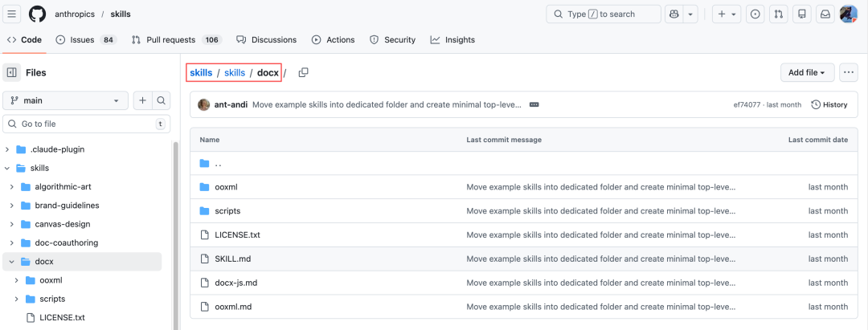Image resolution: width=868 pixels, height=330 pixels.
Task: Expand the .claude-plugin folder chevron
Action: (7, 149)
